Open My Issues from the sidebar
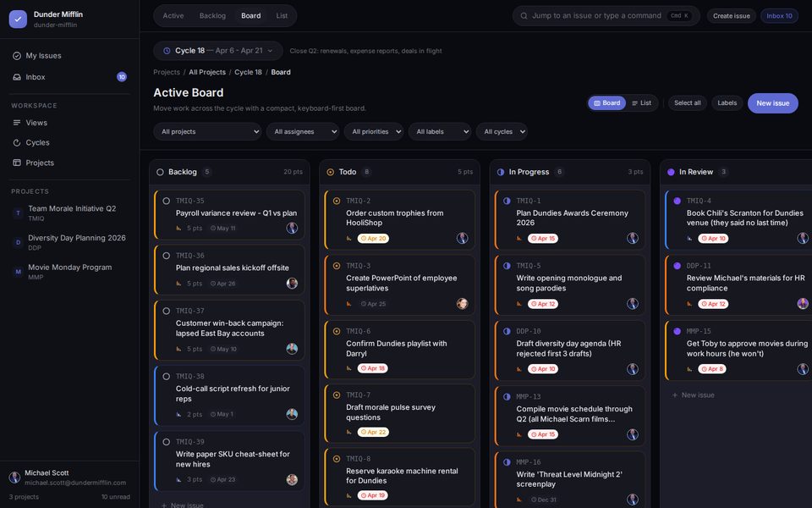 tap(69, 56)
